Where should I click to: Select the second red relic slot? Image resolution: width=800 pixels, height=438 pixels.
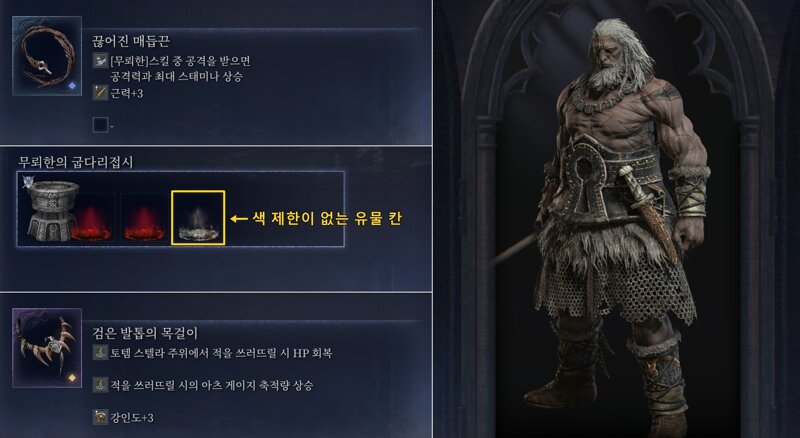point(144,220)
